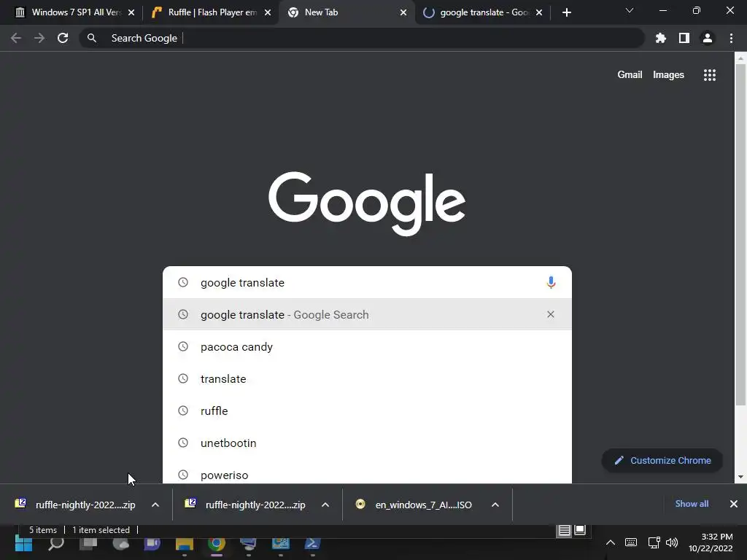Viewport: 747px width, 560px height.
Task: Open Windows Start menu
Action: click(24, 543)
